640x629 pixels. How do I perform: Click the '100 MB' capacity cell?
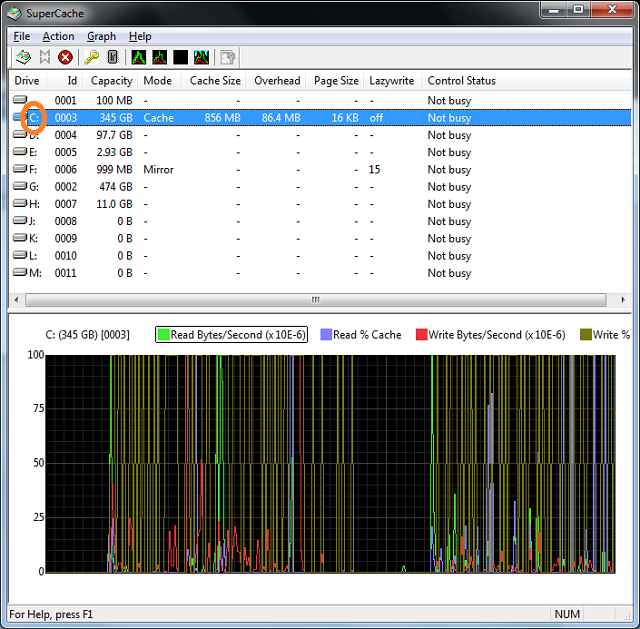click(114, 100)
